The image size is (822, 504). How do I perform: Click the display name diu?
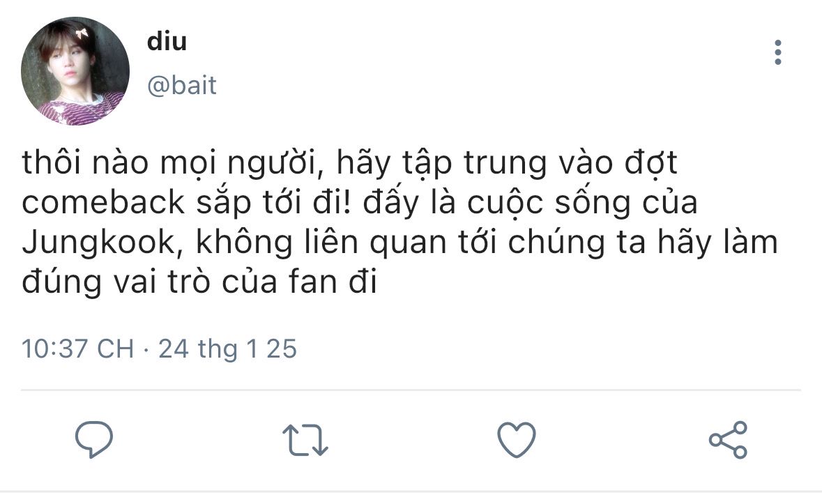(167, 41)
